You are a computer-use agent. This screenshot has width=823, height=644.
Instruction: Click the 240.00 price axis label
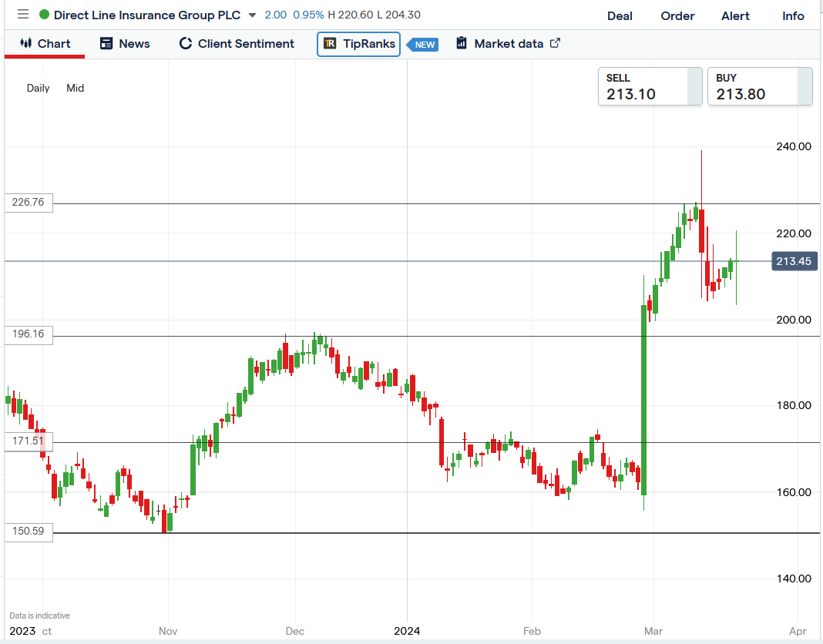click(794, 146)
